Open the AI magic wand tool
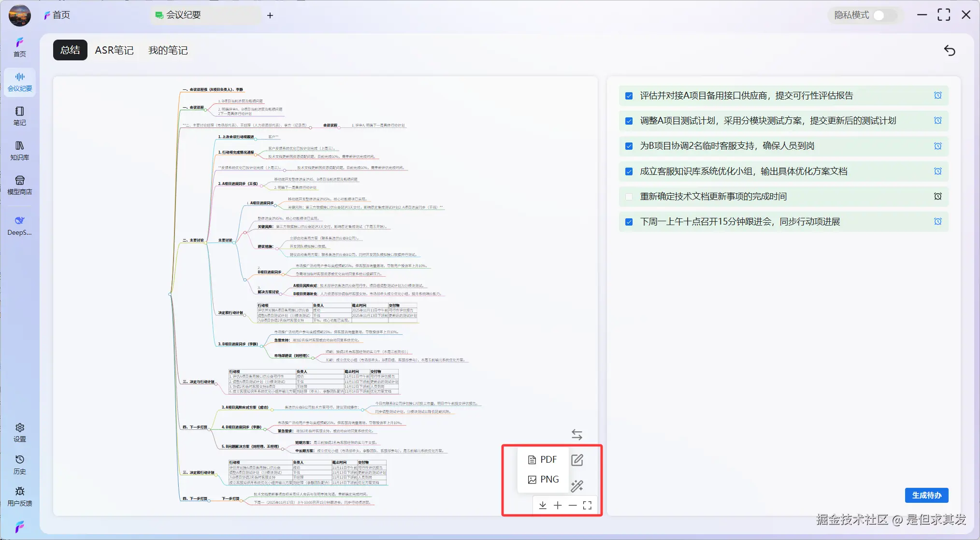The image size is (980, 540). [577, 486]
